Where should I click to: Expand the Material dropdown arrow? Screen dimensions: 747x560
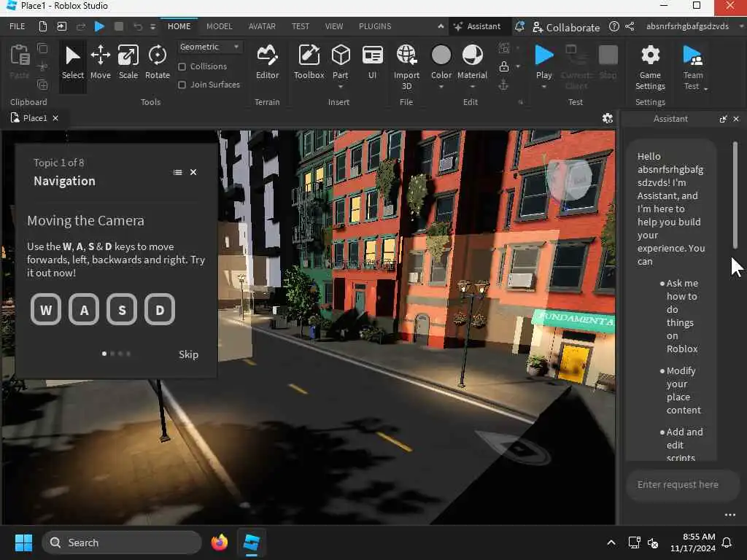pyautogui.click(x=472, y=87)
